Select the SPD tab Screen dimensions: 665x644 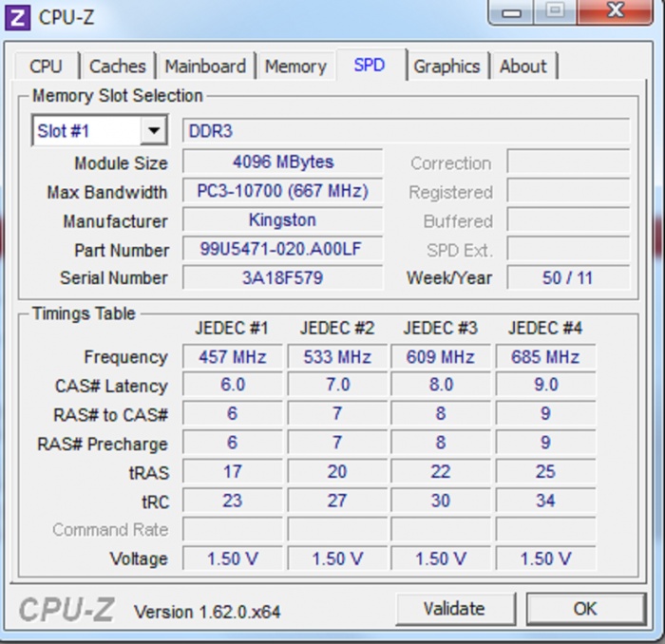coord(370,65)
